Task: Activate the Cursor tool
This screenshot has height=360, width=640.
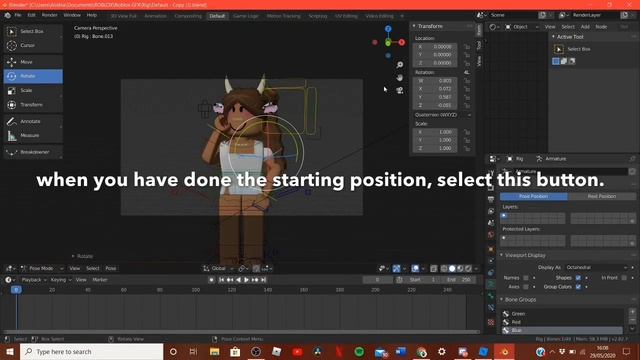Action: click(x=33, y=45)
